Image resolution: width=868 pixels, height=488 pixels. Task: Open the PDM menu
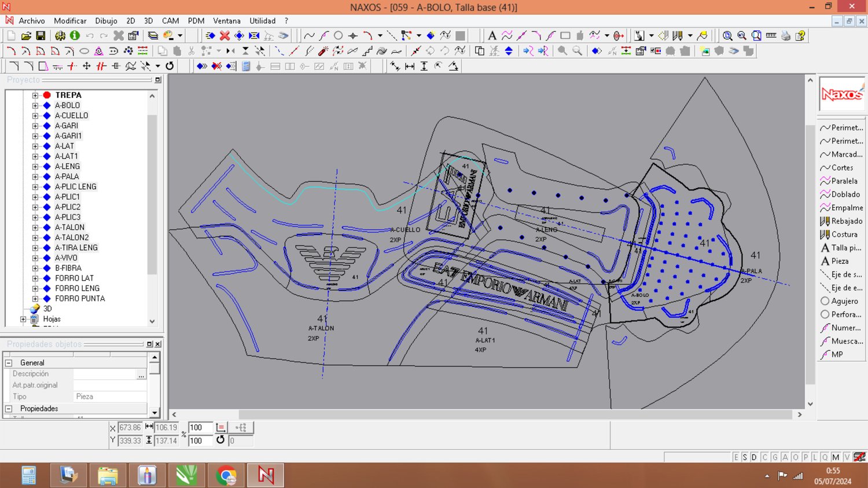(x=196, y=21)
